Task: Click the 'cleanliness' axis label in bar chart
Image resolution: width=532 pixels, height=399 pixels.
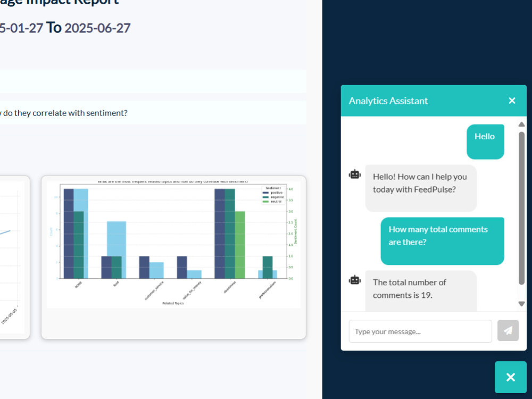Action: pos(230,288)
